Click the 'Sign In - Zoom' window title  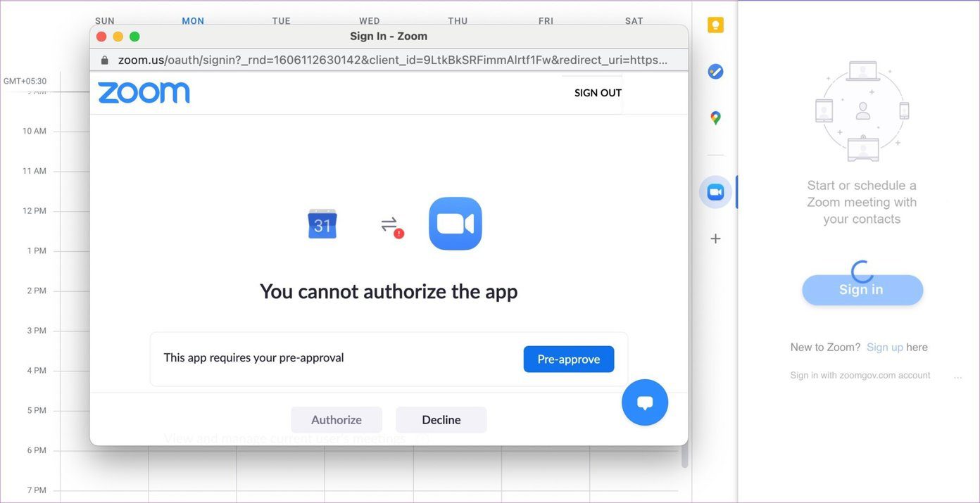389,36
